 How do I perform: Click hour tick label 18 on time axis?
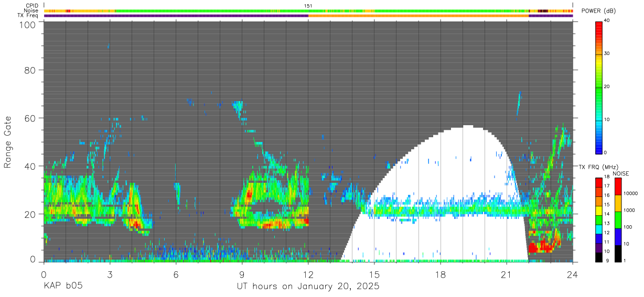click(x=441, y=274)
